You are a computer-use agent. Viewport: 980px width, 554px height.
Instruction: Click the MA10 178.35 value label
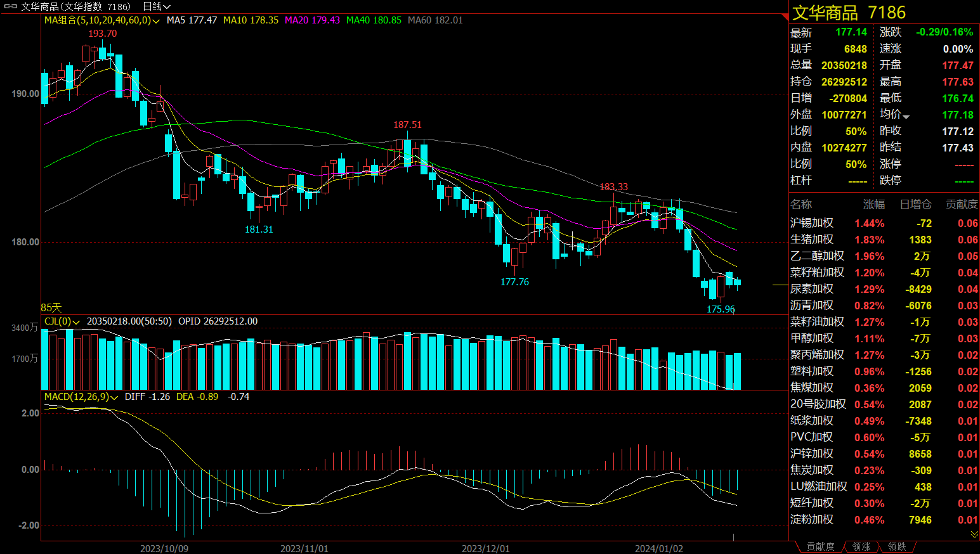[x=251, y=20]
